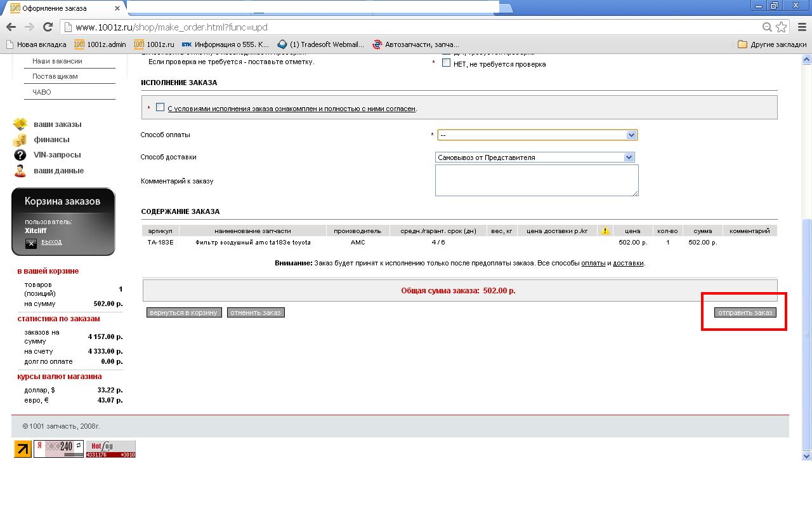
Task: Open 'финансы' coins icon link
Action: point(20,140)
